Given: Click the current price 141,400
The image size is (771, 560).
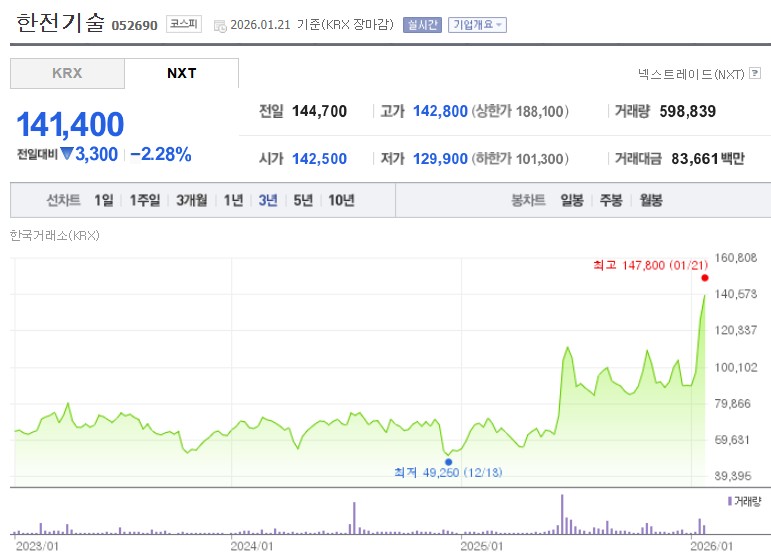Looking at the screenshot, I should [x=70, y=124].
